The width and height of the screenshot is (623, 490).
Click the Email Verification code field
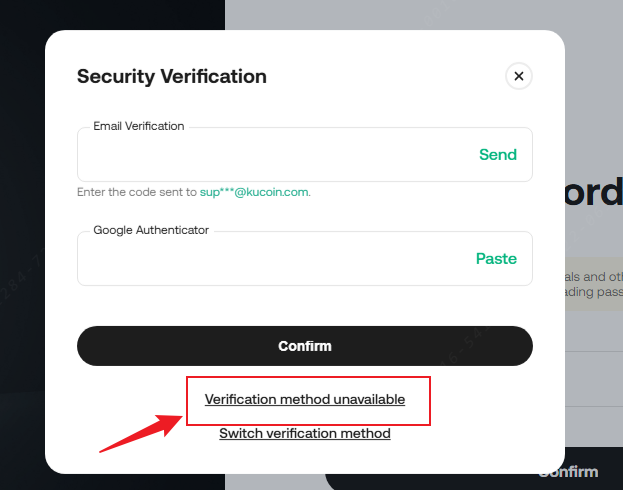click(270, 155)
